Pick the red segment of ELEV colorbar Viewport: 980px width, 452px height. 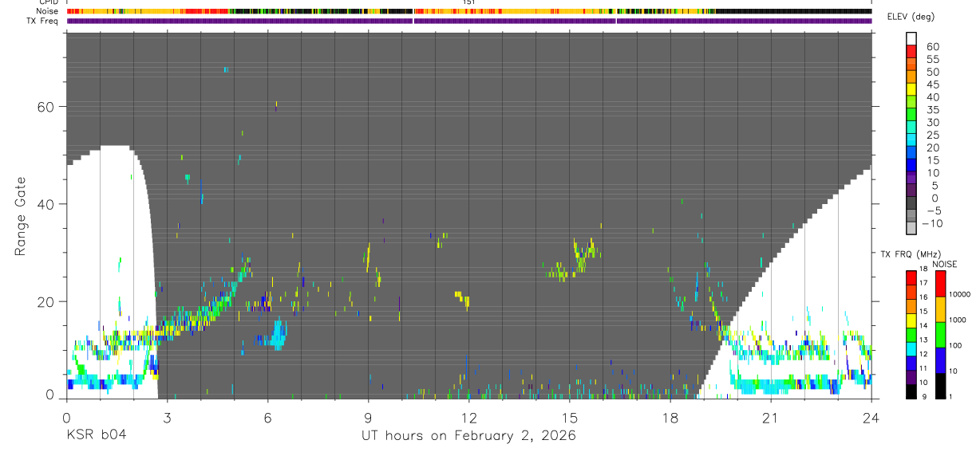point(911,52)
